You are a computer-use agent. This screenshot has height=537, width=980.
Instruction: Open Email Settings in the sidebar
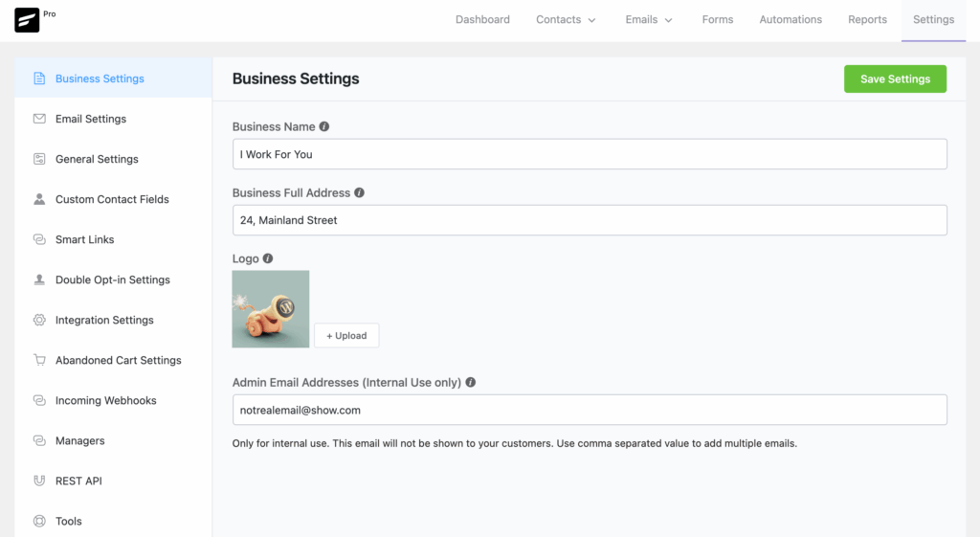pyautogui.click(x=113, y=118)
